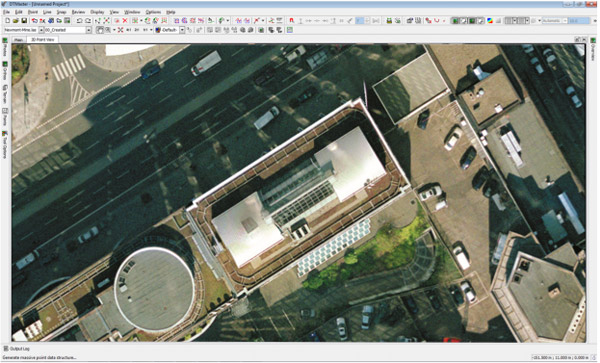Select the magnifier zoom tool

coord(108,30)
